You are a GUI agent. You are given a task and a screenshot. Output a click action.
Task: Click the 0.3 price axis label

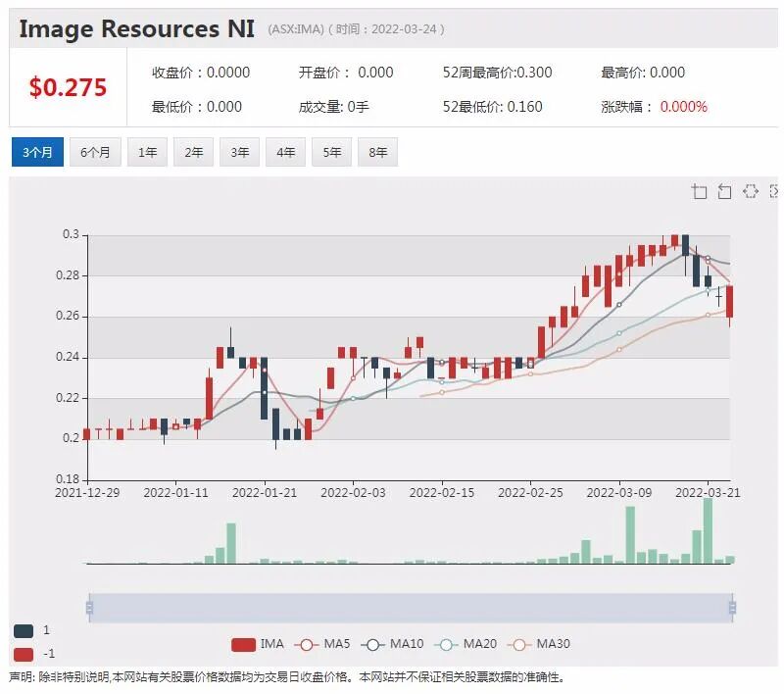click(71, 234)
